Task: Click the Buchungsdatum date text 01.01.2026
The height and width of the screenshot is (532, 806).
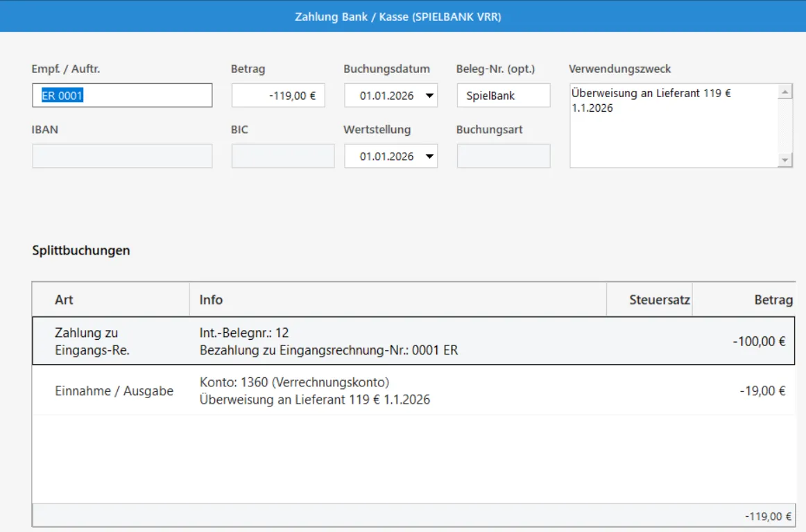Action: 386,96
